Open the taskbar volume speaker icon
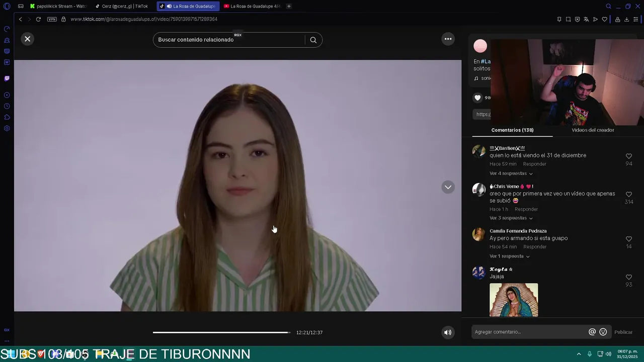This screenshot has width=644, height=362. tap(608, 354)
